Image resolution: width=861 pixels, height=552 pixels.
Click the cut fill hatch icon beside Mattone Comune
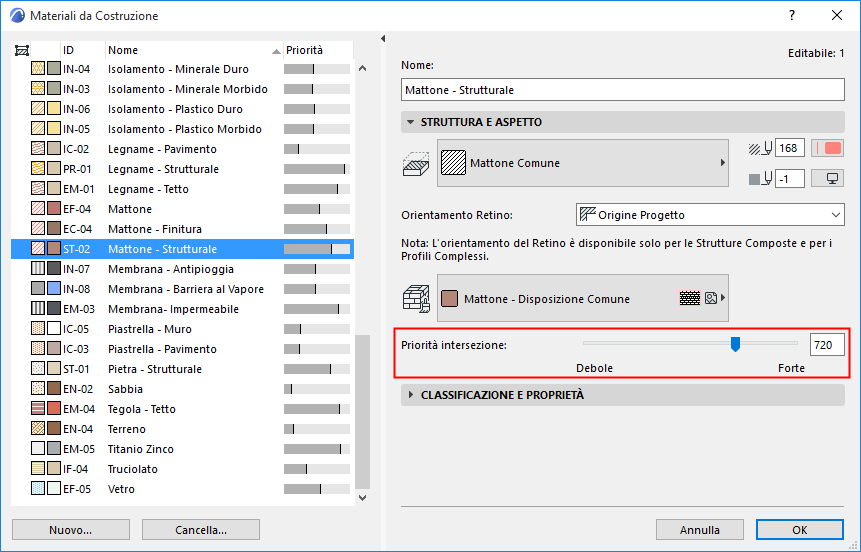(x=416, y=164)
